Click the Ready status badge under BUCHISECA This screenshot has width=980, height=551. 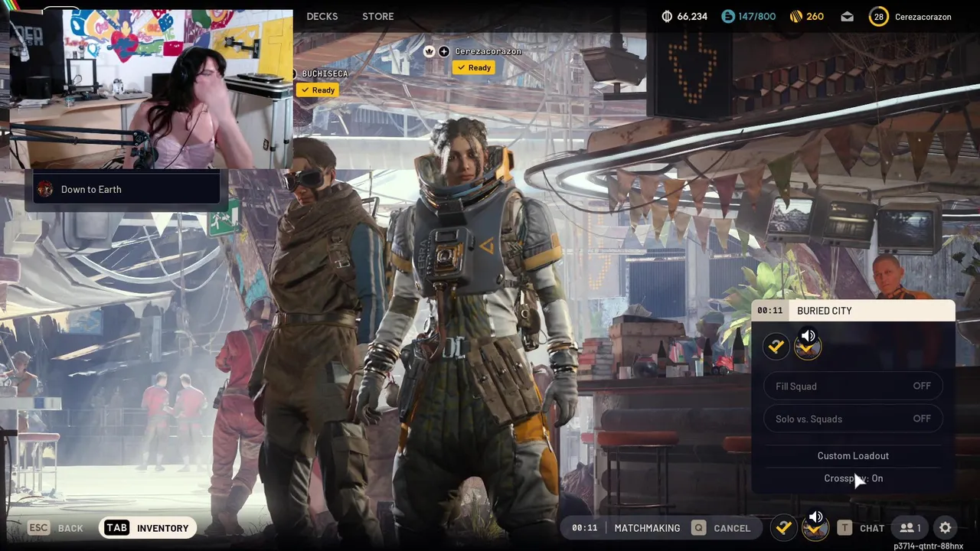(x=318, y=90)
